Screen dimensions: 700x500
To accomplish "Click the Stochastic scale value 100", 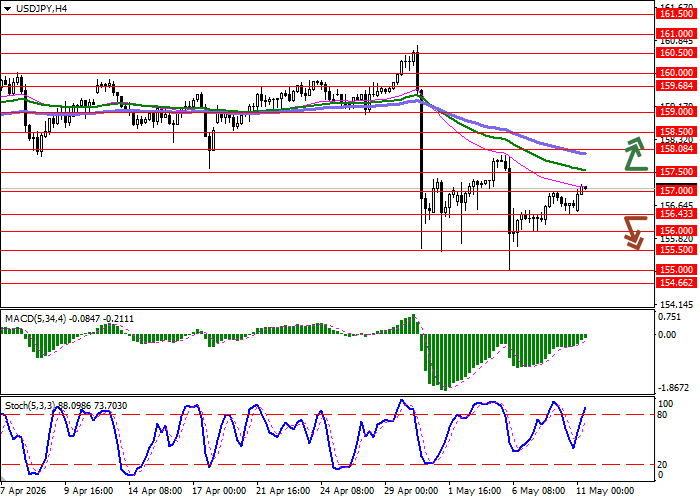I will [x=666, y=404].
